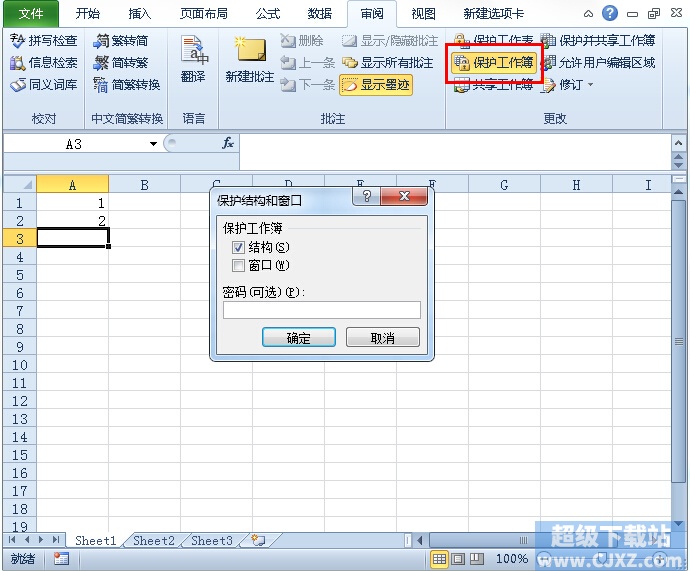Open 简繁转换 conversion options
This screenshot has width=690, height=571.
pyautogui.click(x=126, y=84)
